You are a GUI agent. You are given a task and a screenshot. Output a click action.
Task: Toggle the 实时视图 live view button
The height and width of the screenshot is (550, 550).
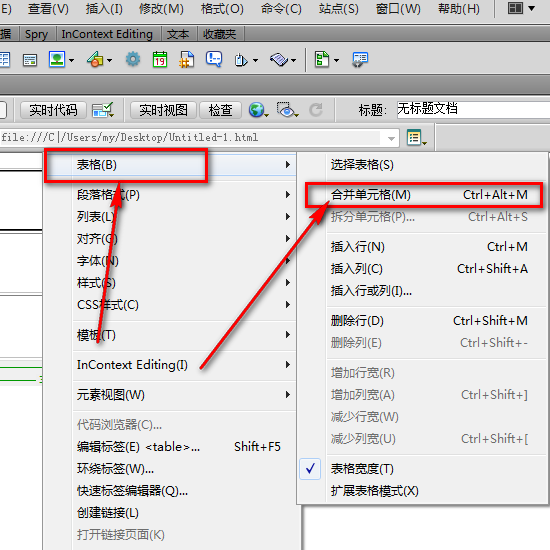tap(163, 110)
